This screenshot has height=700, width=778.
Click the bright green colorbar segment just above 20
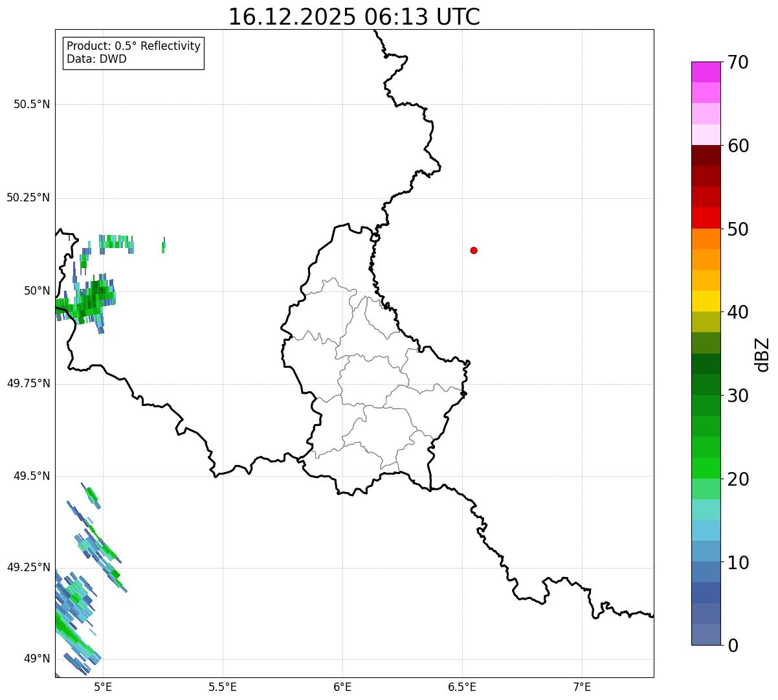point(706,468)
